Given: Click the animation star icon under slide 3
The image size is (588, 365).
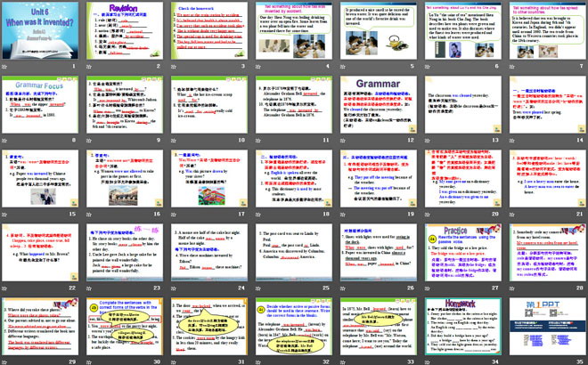Looking at the screenshot, I should (x=174, y=67).
